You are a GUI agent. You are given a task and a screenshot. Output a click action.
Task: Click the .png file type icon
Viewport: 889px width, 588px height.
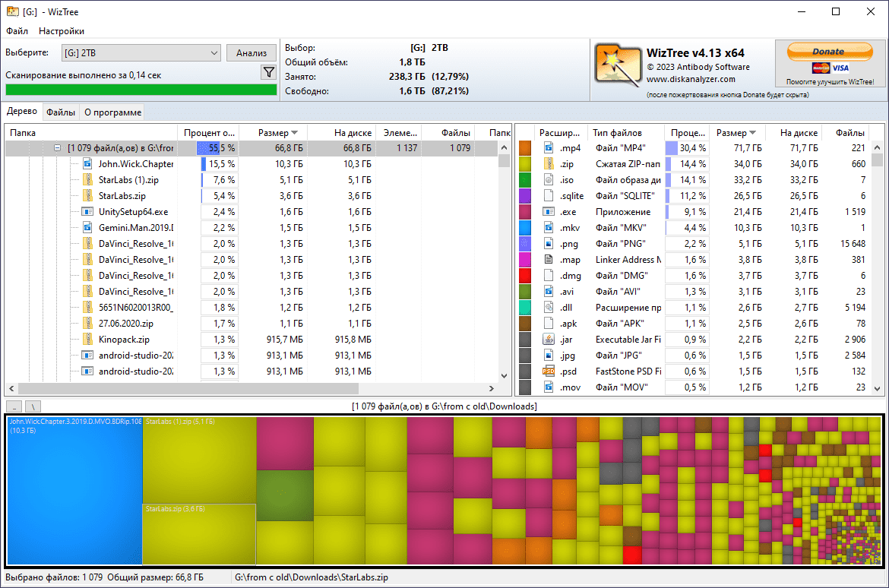click(549, 243)
